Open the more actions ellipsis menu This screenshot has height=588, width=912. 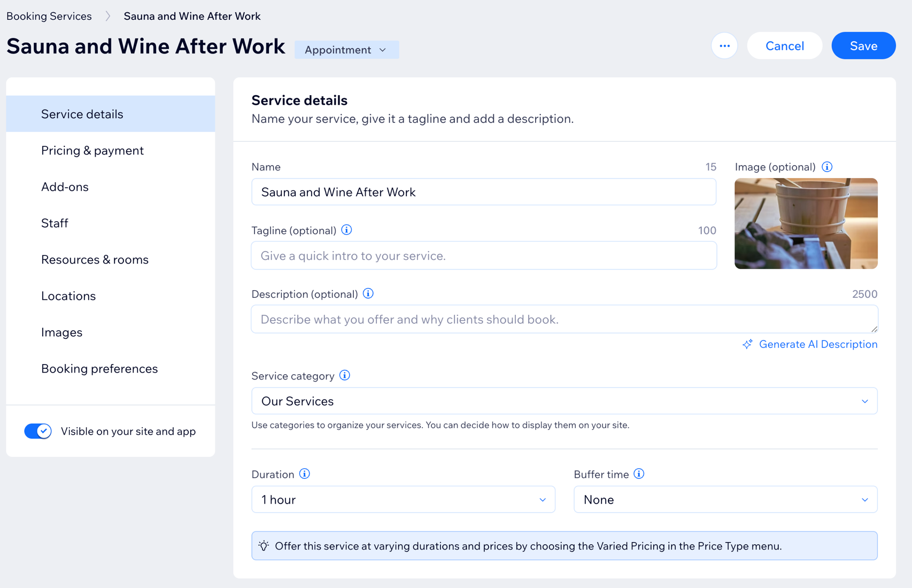[724, 46]
